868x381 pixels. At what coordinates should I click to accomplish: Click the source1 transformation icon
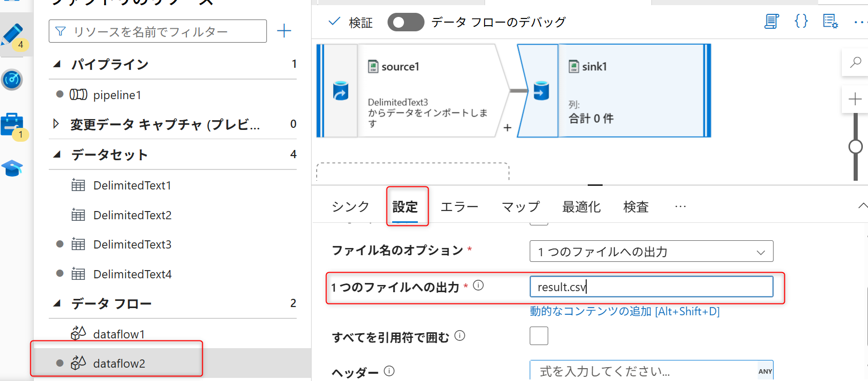(340, 91)
